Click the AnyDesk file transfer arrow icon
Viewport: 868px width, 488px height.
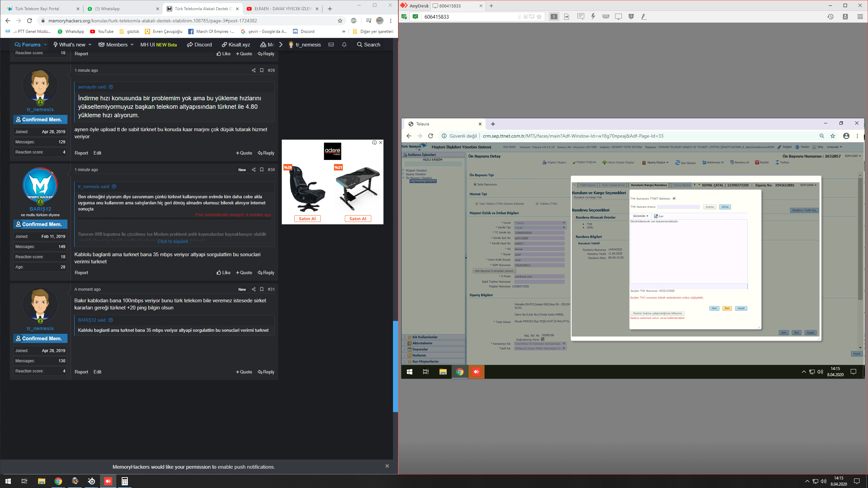coord(567,17)
